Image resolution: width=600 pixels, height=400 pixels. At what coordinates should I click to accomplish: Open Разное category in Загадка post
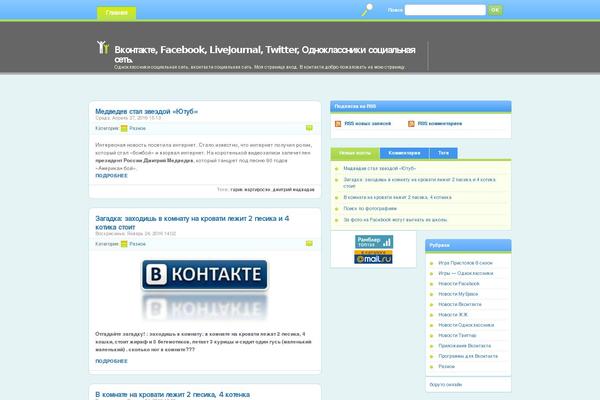[x=137, y=244]
